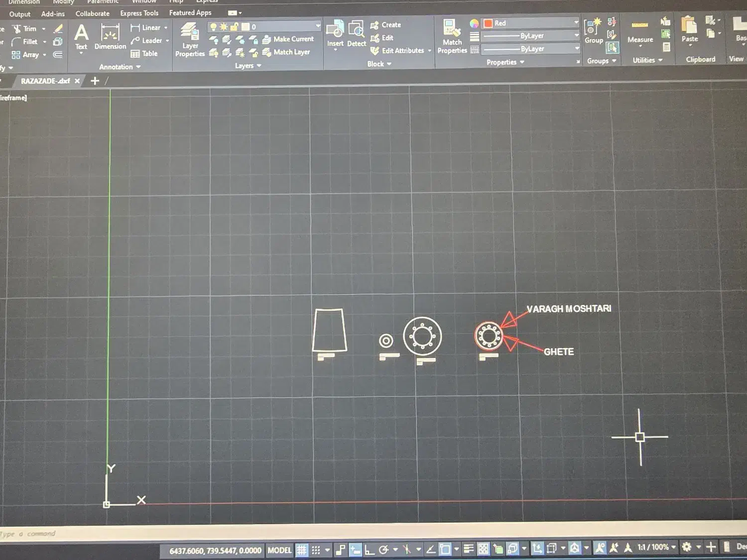The image size is (747, 560).
Task: Open the Red object color selector
Action: (530, 23)
